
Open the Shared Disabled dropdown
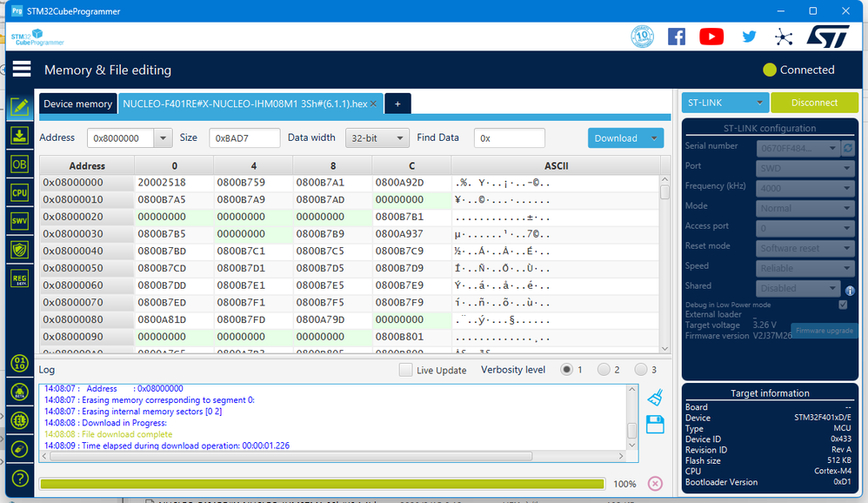coord(798,288)
